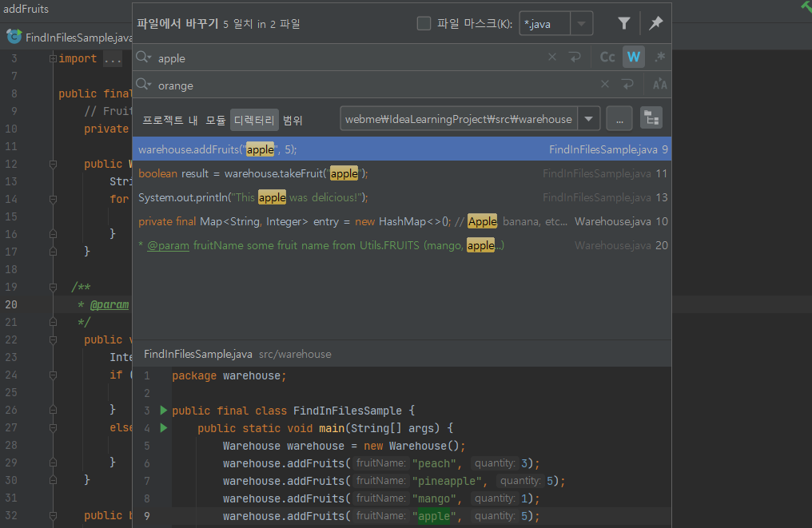Click the addFruits breadcrumb
This screenshot has width=812, height=528.
pos(26,9)
